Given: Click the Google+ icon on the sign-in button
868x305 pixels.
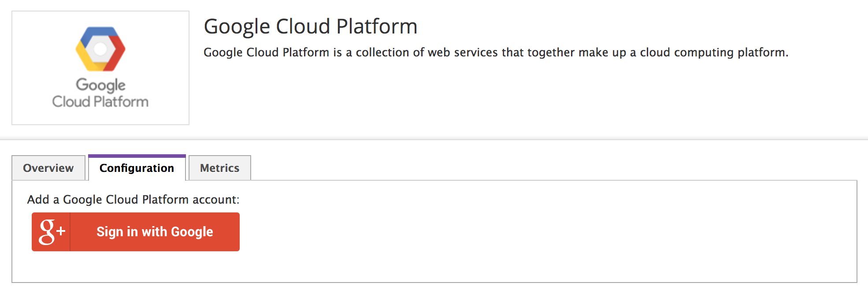Looking at the screenshot, I should [x=50, y=231].
